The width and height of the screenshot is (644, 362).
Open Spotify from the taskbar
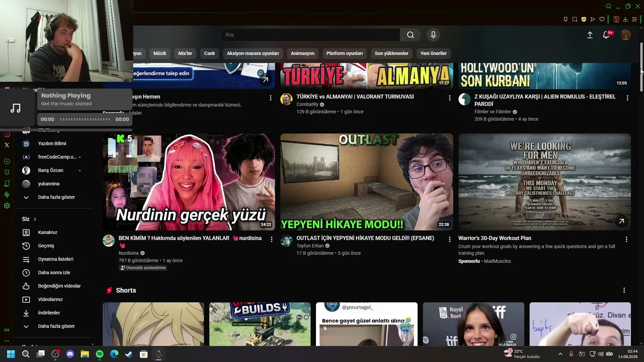click(100, 354)
